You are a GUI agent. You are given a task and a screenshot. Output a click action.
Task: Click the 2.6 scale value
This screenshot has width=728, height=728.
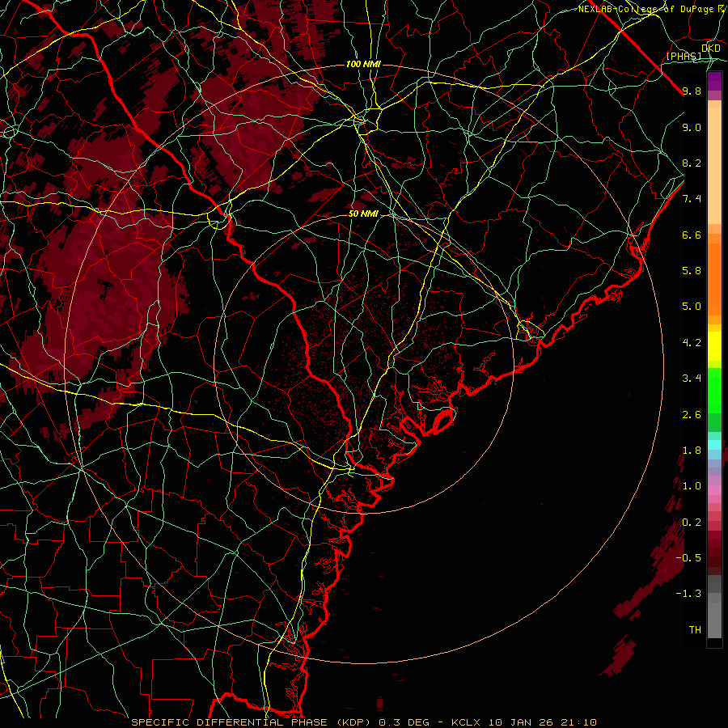pyautogui.click(x=692, y=415)
